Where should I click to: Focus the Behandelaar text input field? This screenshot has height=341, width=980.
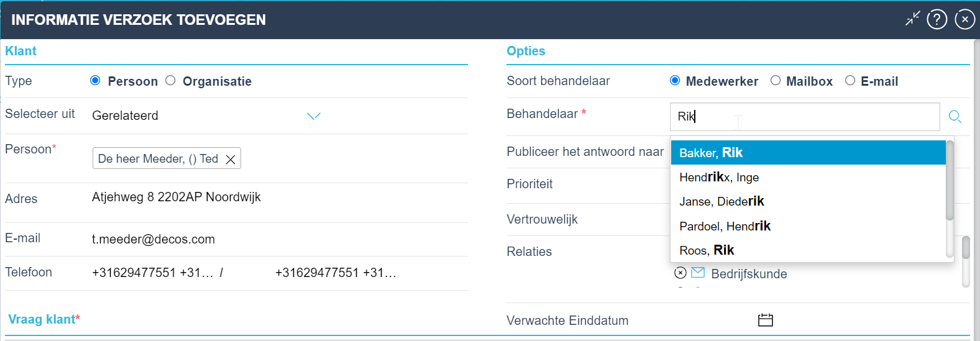805,116
